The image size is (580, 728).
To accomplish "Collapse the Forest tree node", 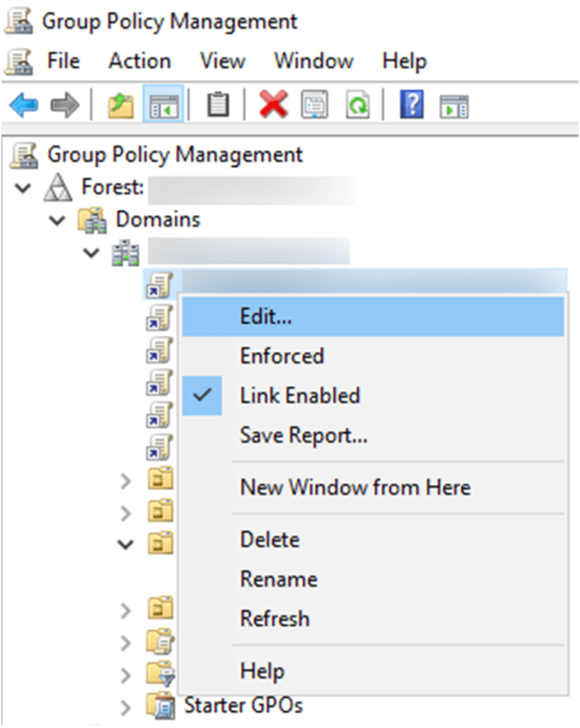I will point(22,188).
